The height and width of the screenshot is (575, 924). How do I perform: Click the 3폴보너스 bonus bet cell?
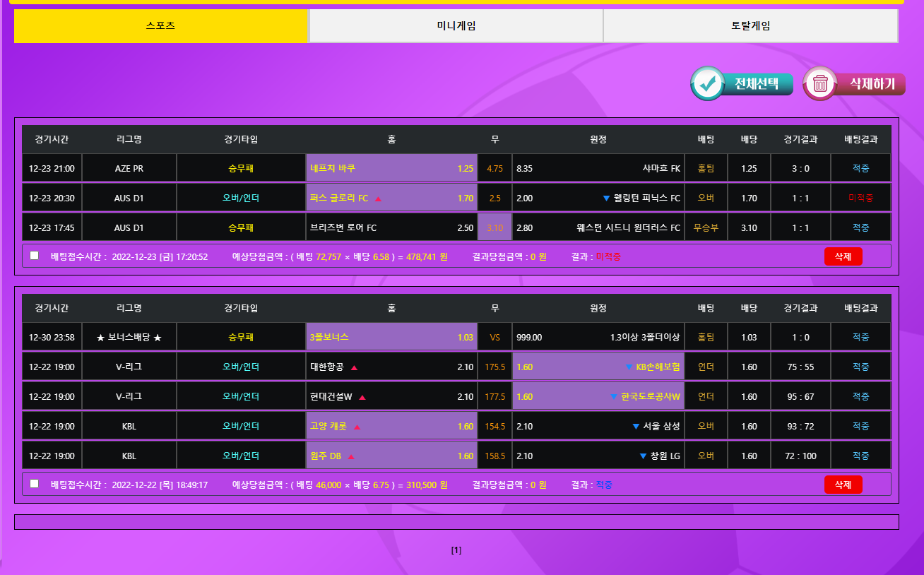pyautogui.click(x=391, y=338)
